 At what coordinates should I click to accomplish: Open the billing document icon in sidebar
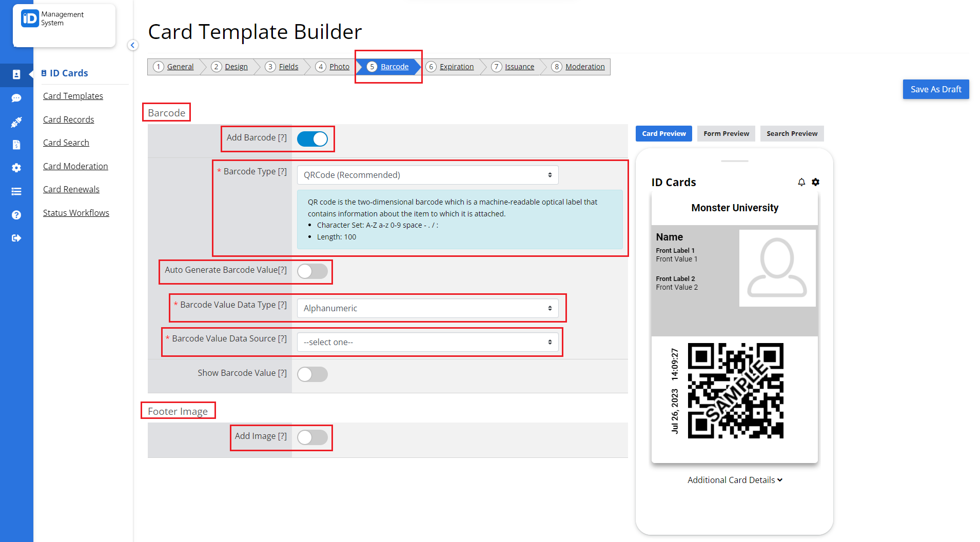(x=16, y=145)
